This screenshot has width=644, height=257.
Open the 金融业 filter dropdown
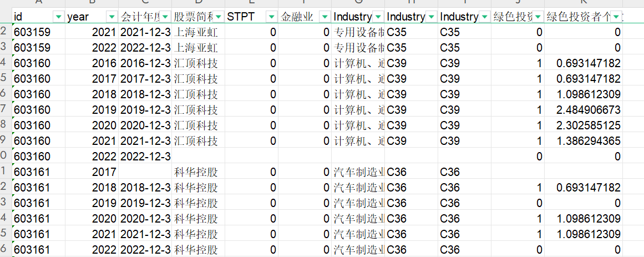click(324, 17)
